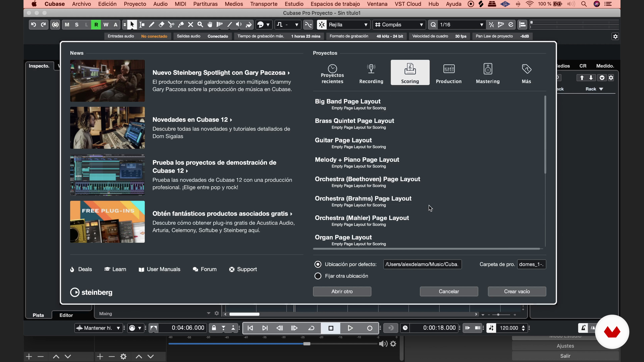Select the Time Warp tool
This screenshot has width=644, height=362.
220,24
